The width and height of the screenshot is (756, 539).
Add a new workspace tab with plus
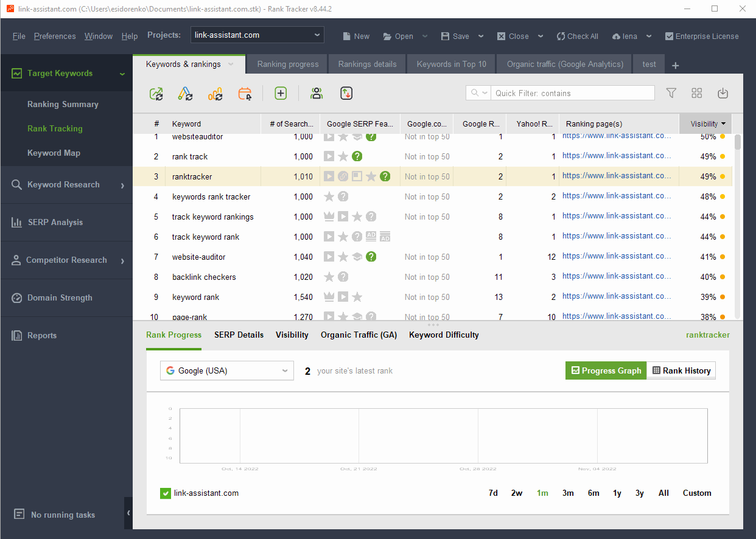[x=675, y=65]
